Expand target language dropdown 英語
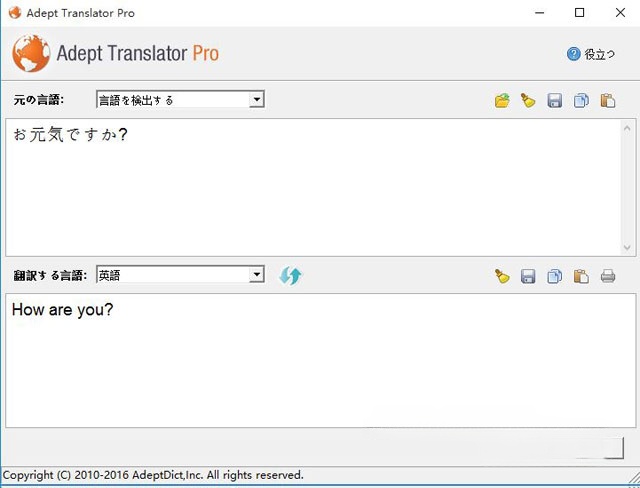This screenshot has height=488, width=640. point(256,274)
